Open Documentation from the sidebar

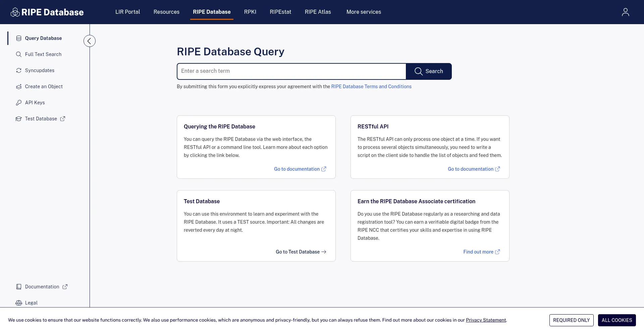click(x=42, y=287)
